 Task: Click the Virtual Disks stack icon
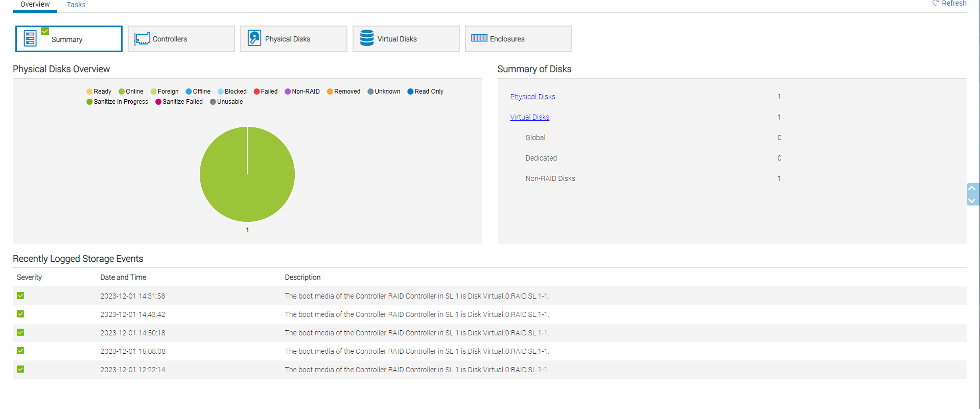pyautogui.click(x=367, y=38)
